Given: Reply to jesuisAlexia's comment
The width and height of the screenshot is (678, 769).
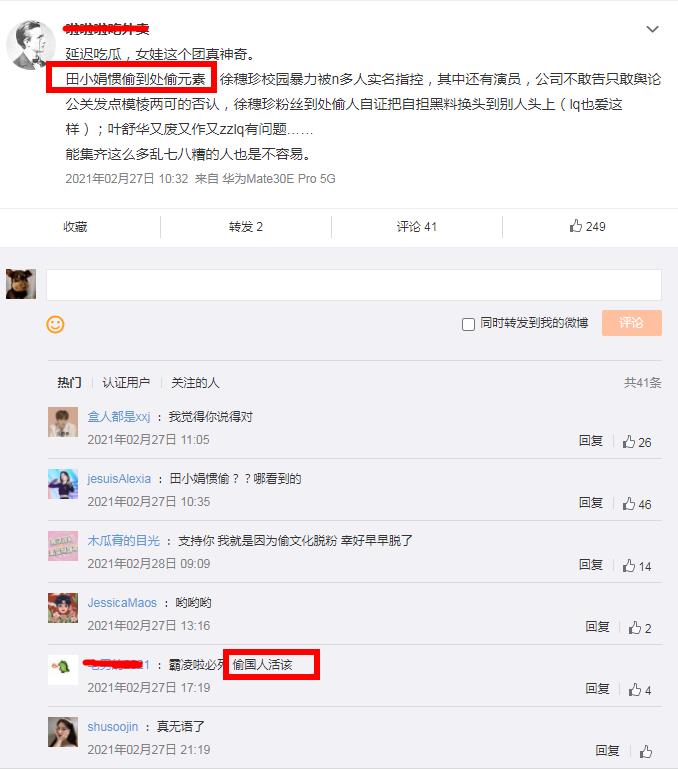Looking at the screenshot, I should click(591, 503).
